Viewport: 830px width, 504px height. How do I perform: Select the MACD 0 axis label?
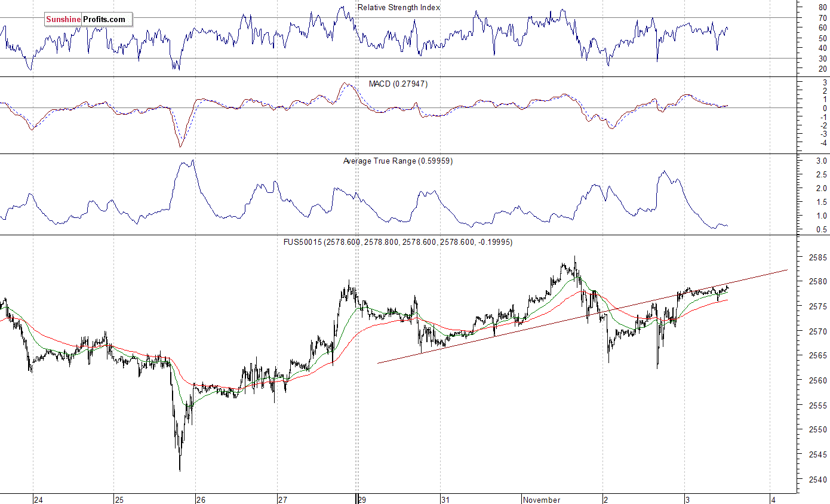[x=825, y=108]
